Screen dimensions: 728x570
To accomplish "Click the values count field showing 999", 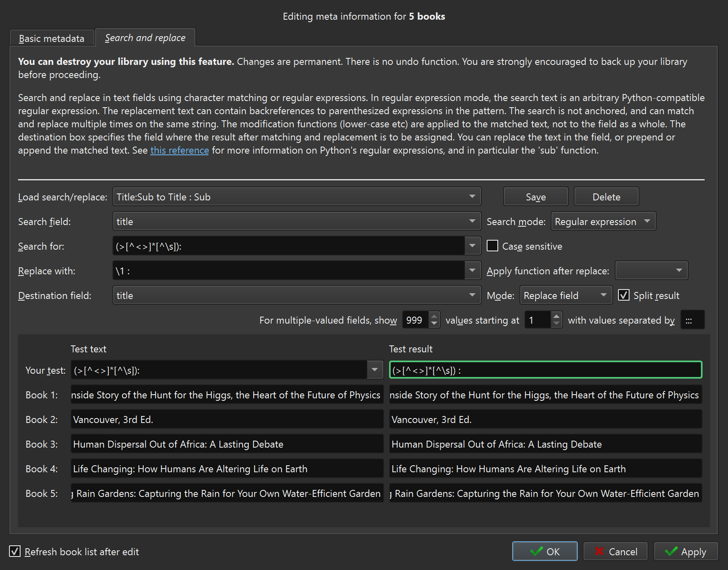I will 416,320.
